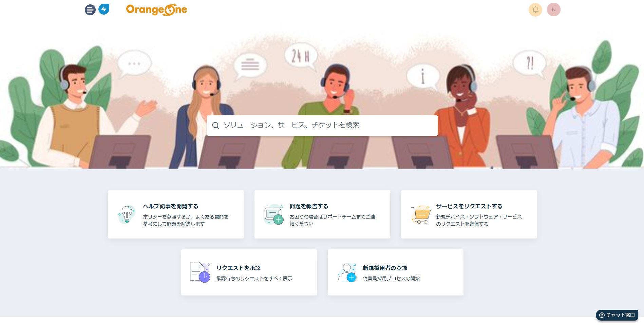Click the ticket plus report issue icon
Image resolution: width=644 pixels, height=325 pixels.
(x=273, y=214)
